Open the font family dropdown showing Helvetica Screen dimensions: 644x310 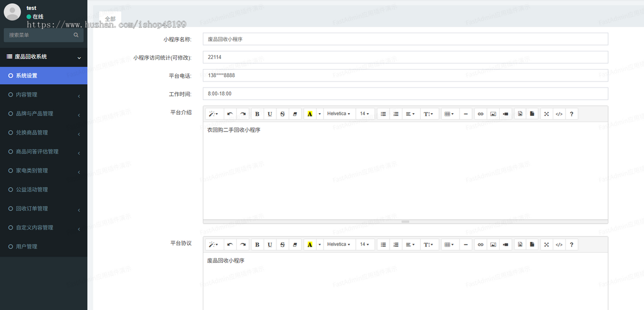coord(339,113)
